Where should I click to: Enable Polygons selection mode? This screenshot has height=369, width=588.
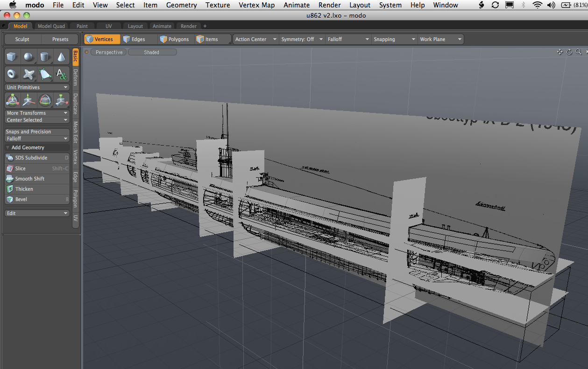click(174, 39)
